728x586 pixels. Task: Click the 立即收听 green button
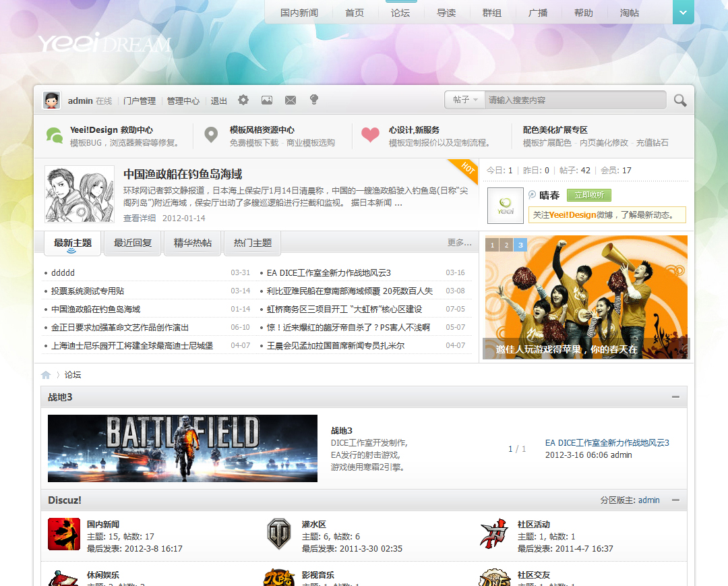pyautogui.click(x=589, y=195)
